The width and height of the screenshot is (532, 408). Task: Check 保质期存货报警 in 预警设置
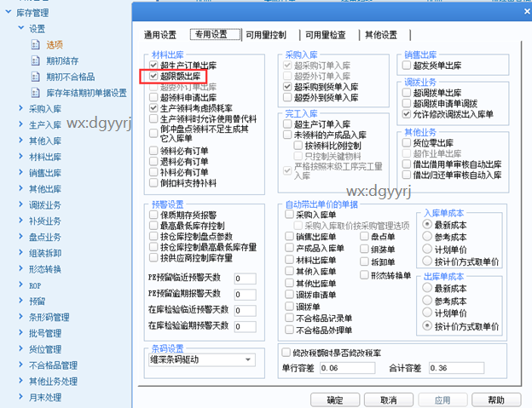[153, 215]
